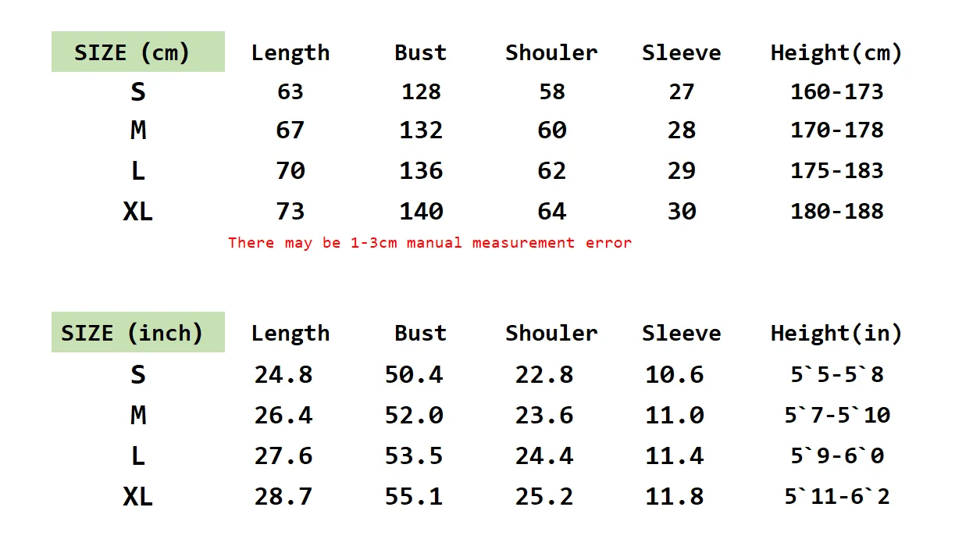Select the Length header in cm table
The width and height of the screenshot is (980, 550).
click(290, 53)
